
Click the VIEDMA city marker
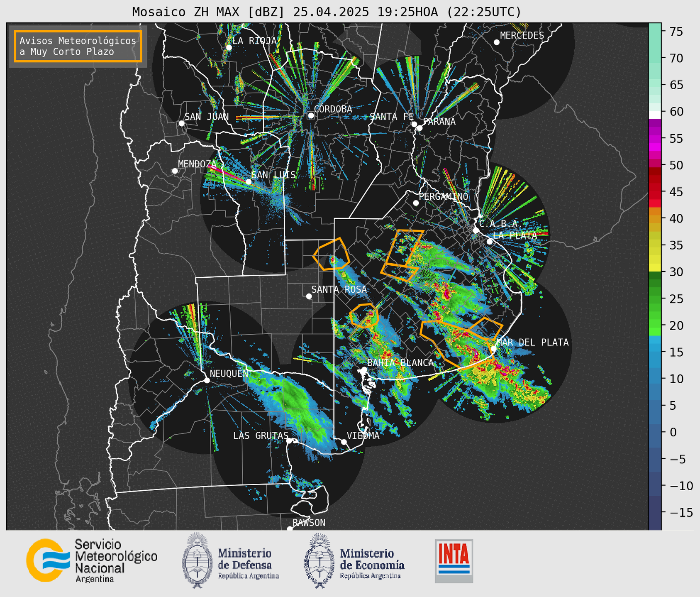344,442
